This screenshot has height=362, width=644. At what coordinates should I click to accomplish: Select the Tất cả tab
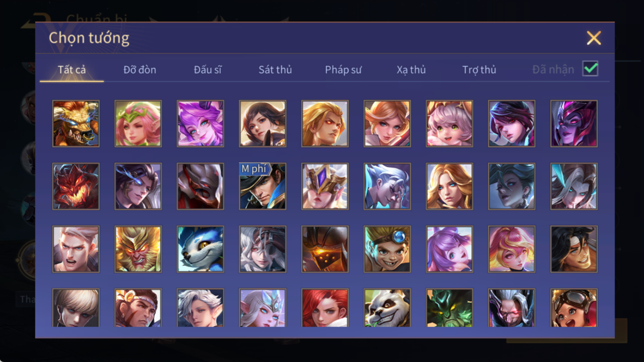72,70
